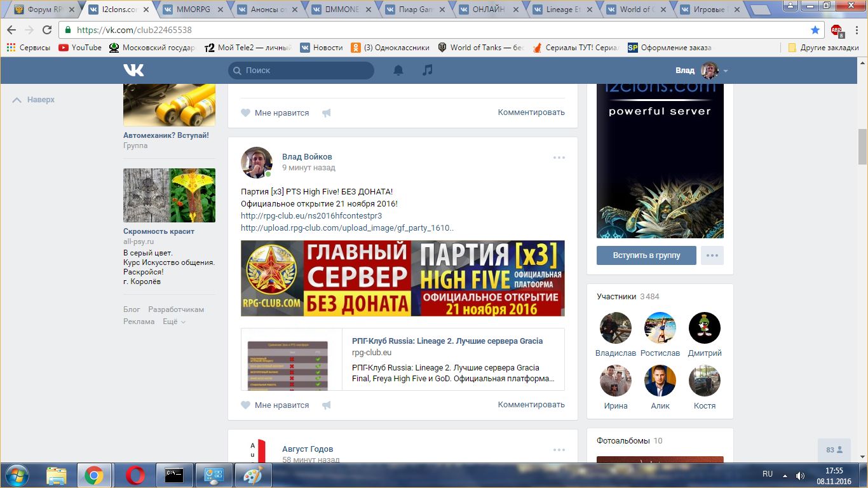The height and width of the screenshot is (488, 868).
Task: Open member Алик avatar
Action: click(660, 381)
